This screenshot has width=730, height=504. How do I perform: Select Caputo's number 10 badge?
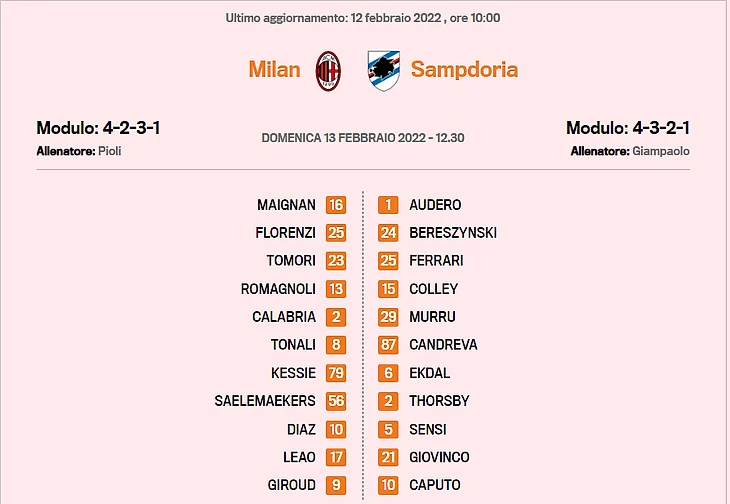[x=388, y=485]
